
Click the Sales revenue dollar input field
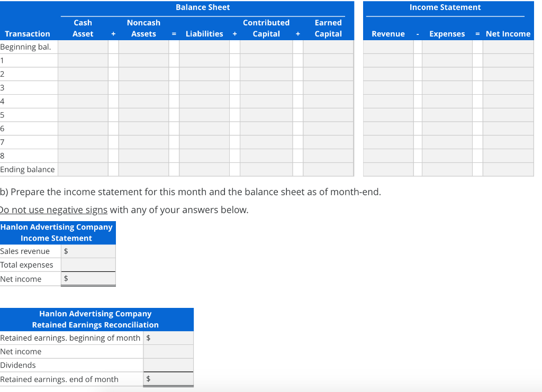(x=88, y=251)
